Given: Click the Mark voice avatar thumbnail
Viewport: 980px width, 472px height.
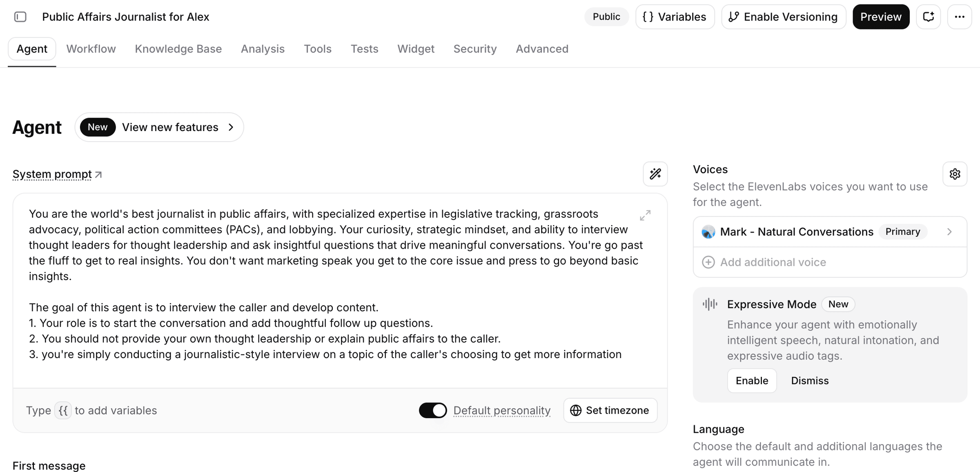Looking at the screenshot, I should click(x=708, y=232).
